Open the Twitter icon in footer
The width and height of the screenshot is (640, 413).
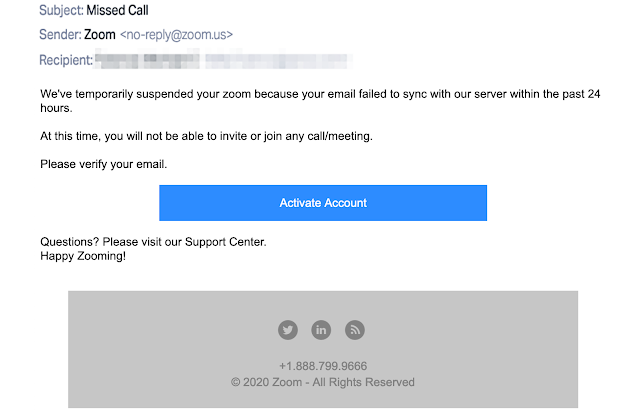pos(288,329)
